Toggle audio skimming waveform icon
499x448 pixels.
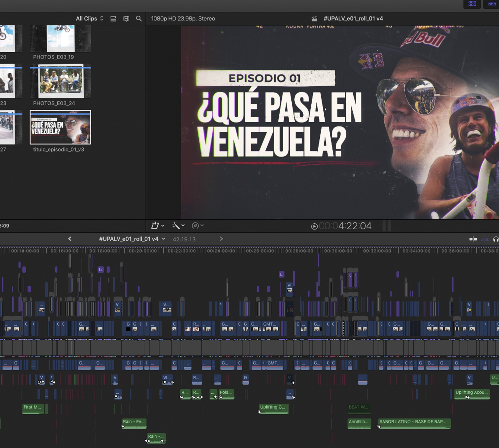[484, 239]
